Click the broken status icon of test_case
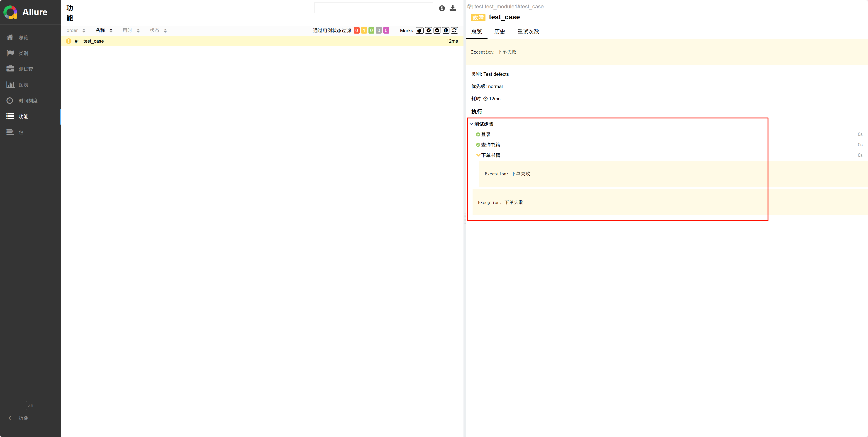 (x=69, y=41)
